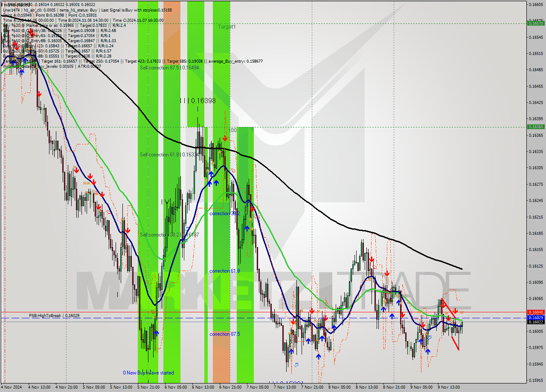Click '7 Nov 21:00' on the time axis
This screenshot has width=546, height=392.
coord(313,387)
